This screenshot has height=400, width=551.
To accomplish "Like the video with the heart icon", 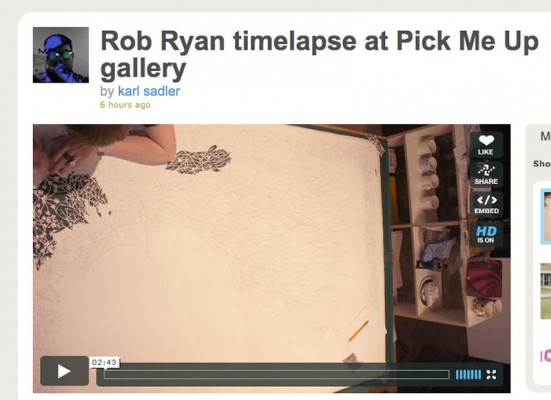I will tap(486, 145).
